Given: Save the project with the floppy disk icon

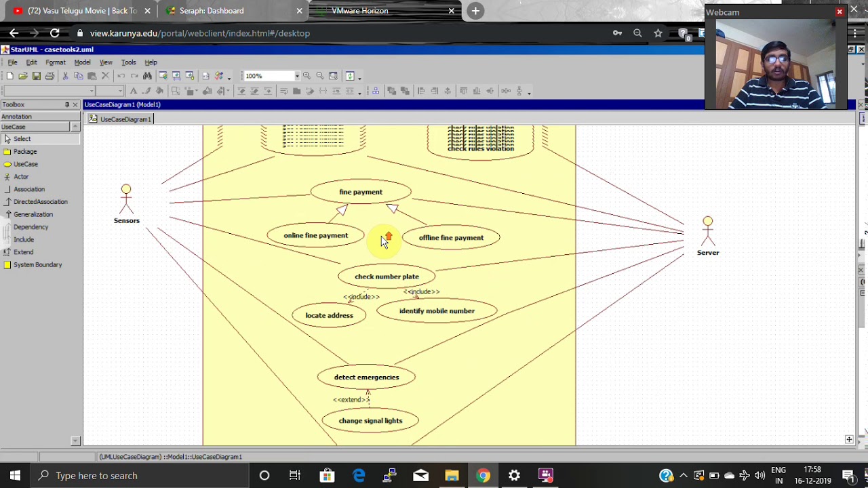Looking at the screenshot, I should tap(37, 76).
